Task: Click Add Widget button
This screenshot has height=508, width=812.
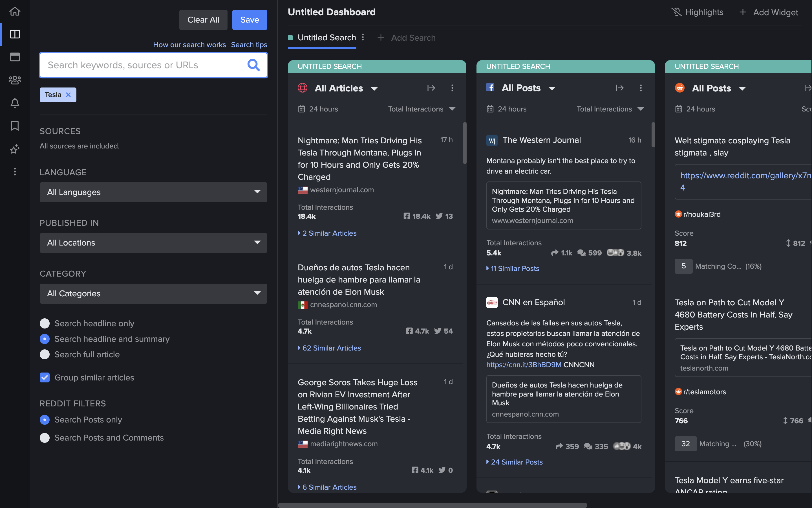Action: point(768,12)
